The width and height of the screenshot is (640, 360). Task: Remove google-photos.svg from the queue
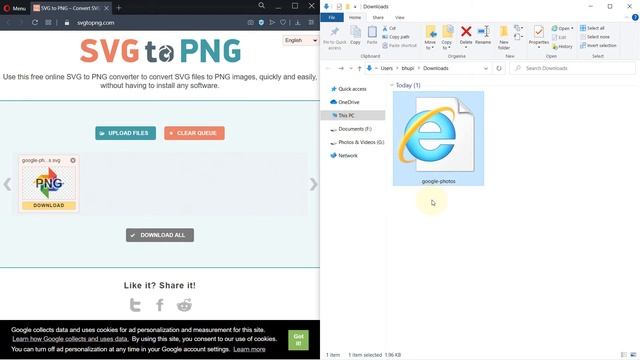click(x=73, y=160)
